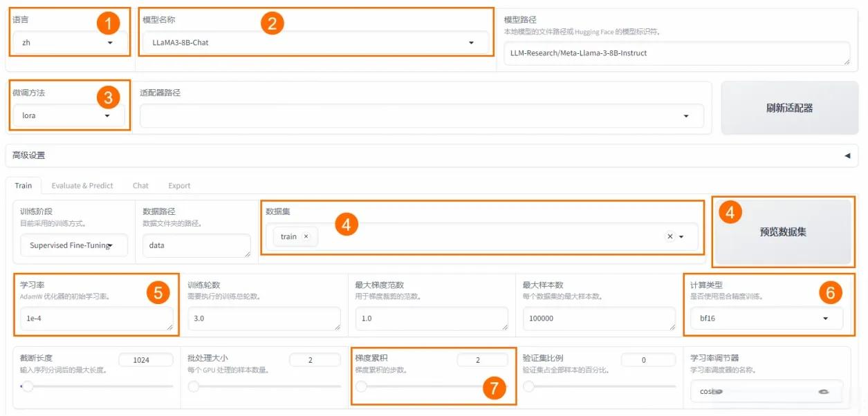Open the 计算类型 dropdown showing bf16
This screenshot has height=416, width=868.
tap(766, 319)
